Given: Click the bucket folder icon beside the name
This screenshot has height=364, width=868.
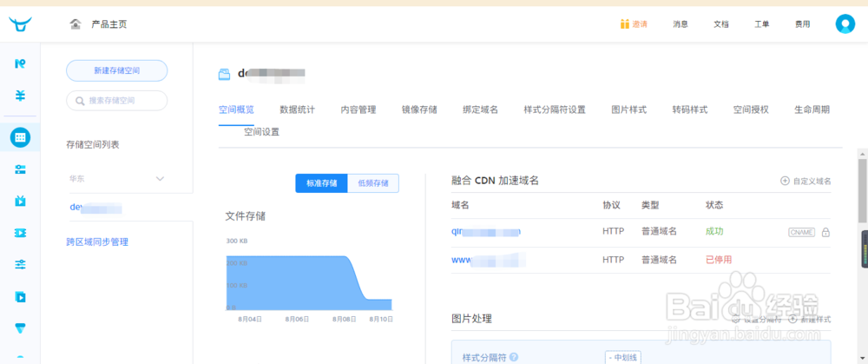Looking at the screenshot, I should click(x=224, y=74).
